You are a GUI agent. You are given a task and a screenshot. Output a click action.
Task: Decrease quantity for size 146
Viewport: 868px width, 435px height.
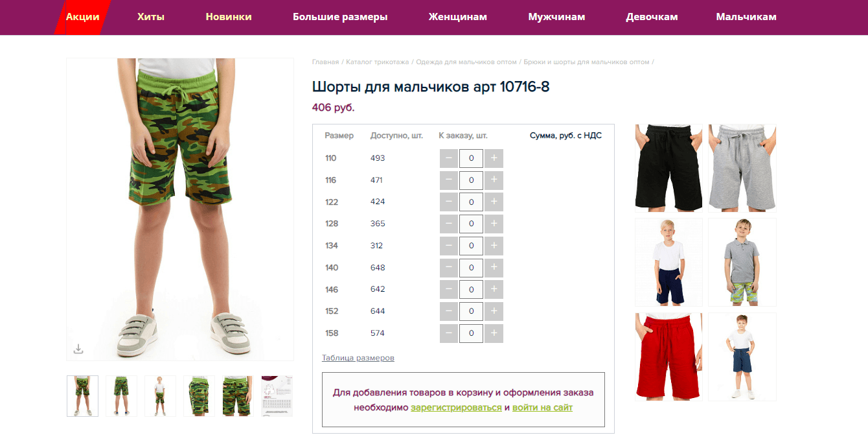tap(449, 289)
